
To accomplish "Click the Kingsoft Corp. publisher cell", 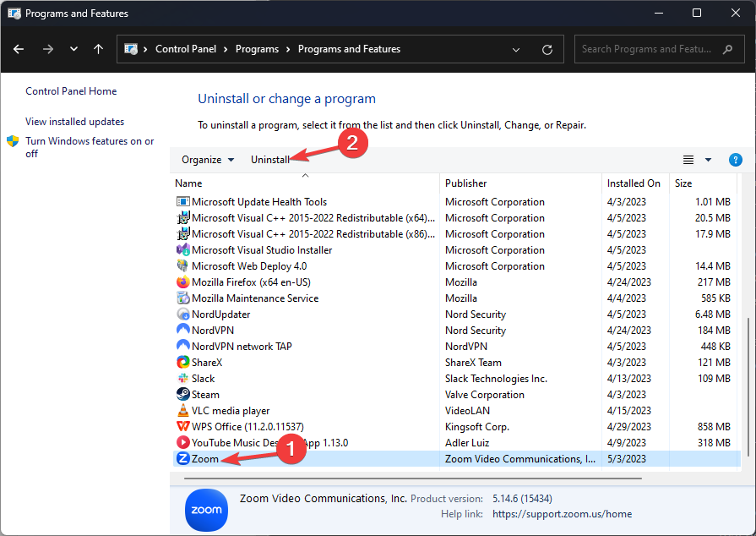I will point(477,426).
